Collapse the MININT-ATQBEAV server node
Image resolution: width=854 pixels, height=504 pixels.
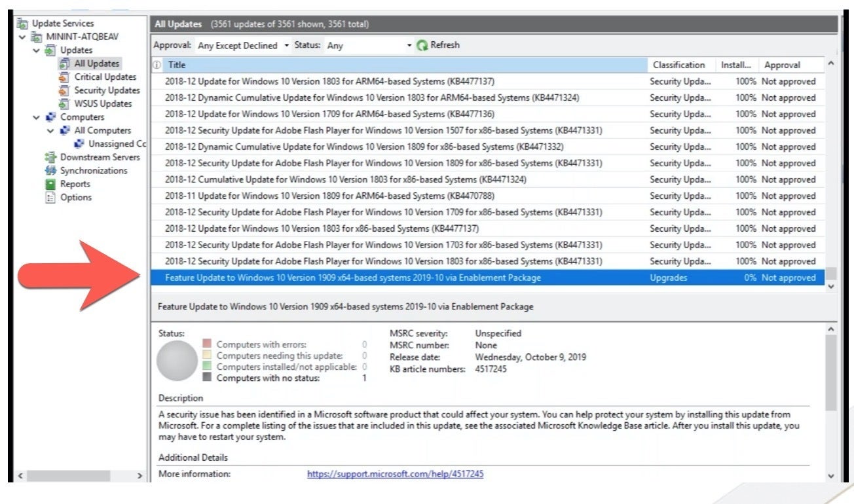coord(23,37)
